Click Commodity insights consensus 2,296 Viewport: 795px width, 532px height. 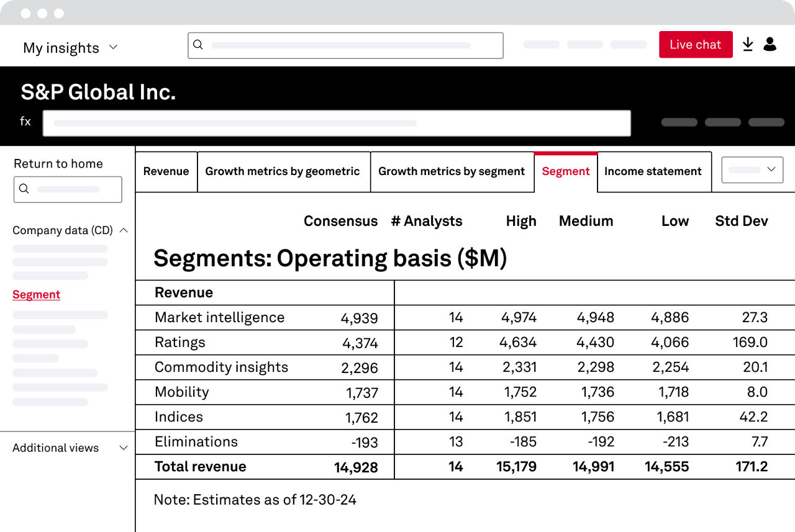point(360,368)
